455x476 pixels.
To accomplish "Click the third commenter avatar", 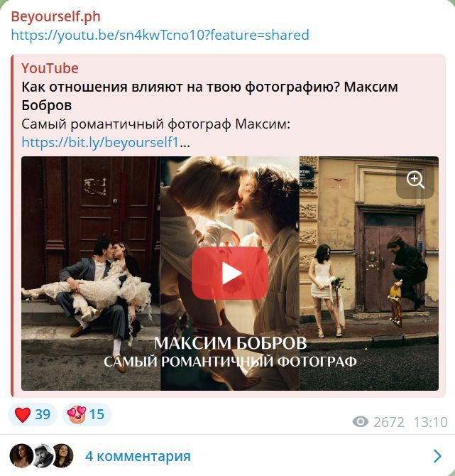I will [62, 455].
